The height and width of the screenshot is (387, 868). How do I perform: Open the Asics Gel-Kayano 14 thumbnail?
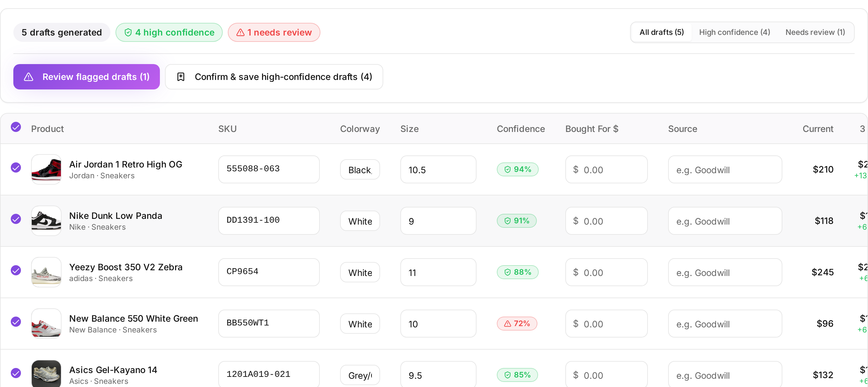[x=46, y=374]
